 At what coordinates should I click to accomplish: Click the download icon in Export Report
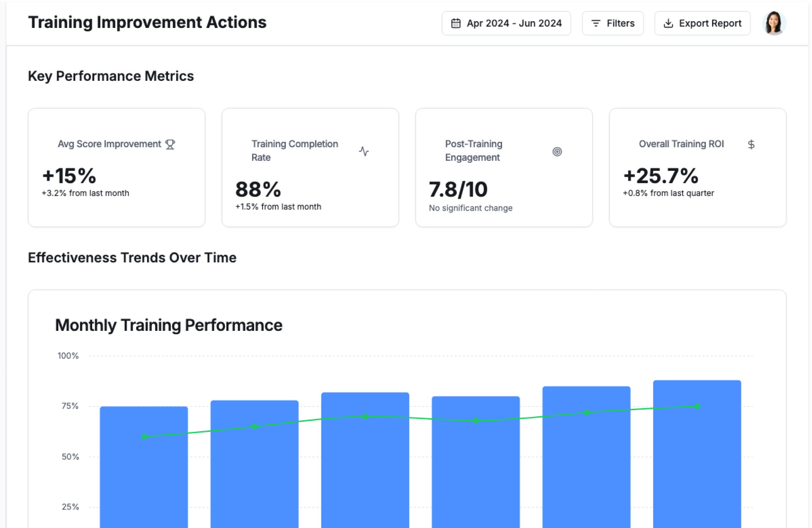tap(668, 23)
